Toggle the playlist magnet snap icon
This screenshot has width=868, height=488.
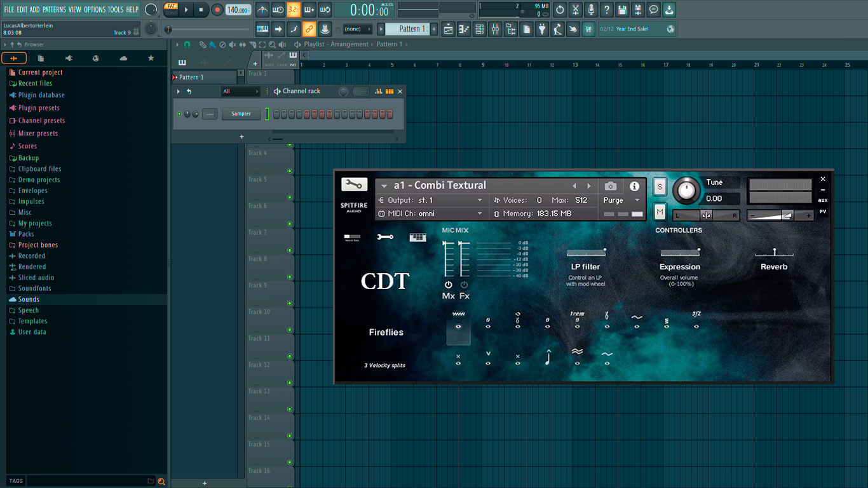pyautogui.click(x=187, y=44)
